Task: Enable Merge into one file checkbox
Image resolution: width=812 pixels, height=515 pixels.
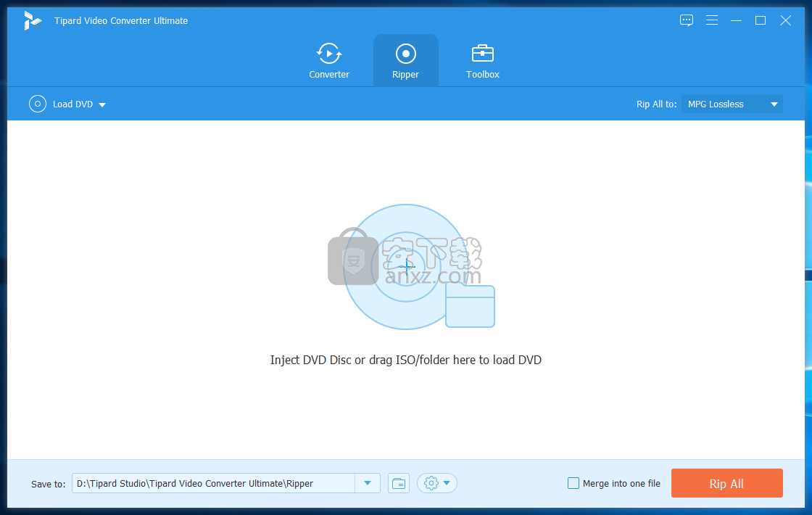Action: click(x=573, y=483)
